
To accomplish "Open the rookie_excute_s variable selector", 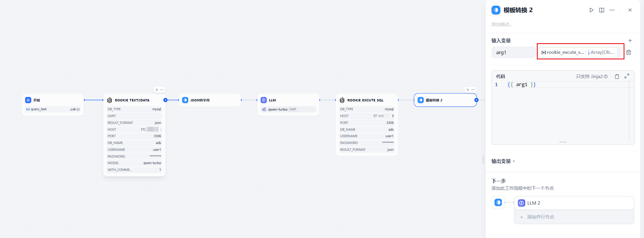I will 580,52.
